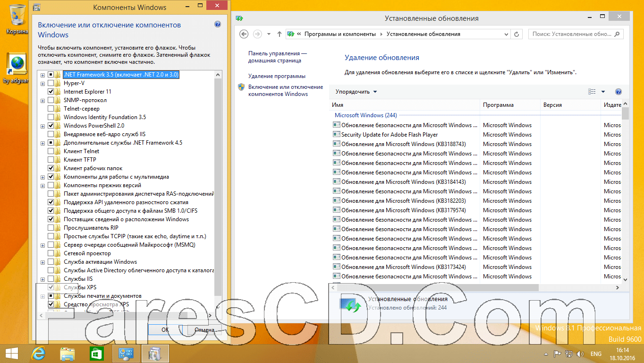Open the Упорядочить dropdown
Viewport: 644px width, 363px height.
click(x=356, y=92)
